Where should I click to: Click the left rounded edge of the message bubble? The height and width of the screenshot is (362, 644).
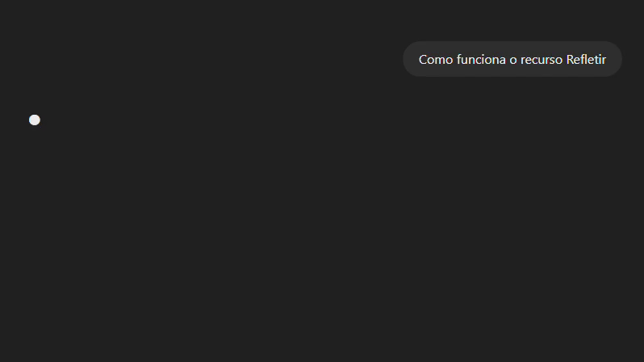pyautogui.click(x=409, y=59)
